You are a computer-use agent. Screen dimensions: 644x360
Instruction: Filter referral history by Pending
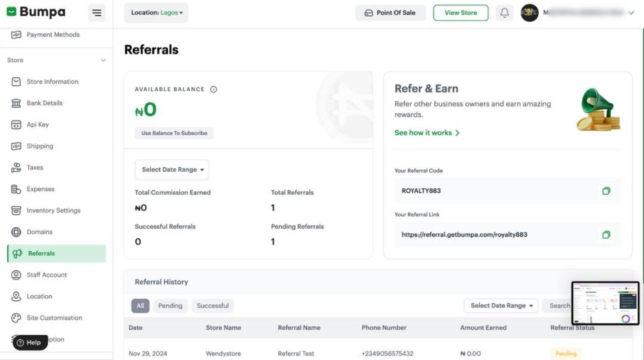tap(170, 306)
